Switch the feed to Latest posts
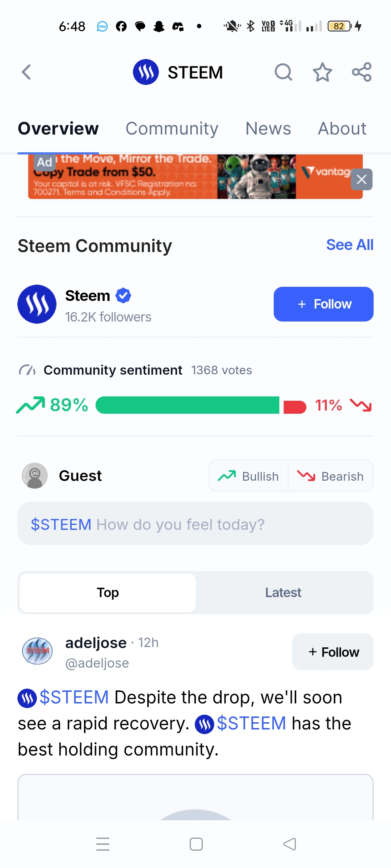This screenshot has width=391, height=868. [x=283, y=593]
